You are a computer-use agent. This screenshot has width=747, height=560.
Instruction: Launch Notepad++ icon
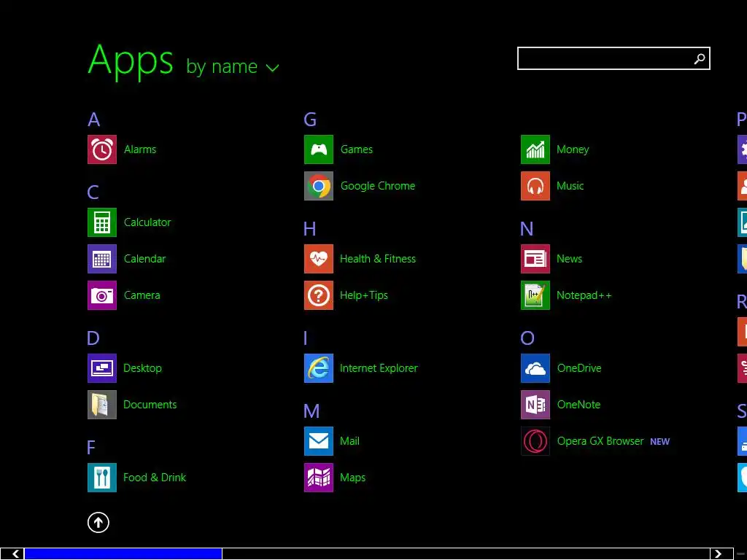point(535,295)
